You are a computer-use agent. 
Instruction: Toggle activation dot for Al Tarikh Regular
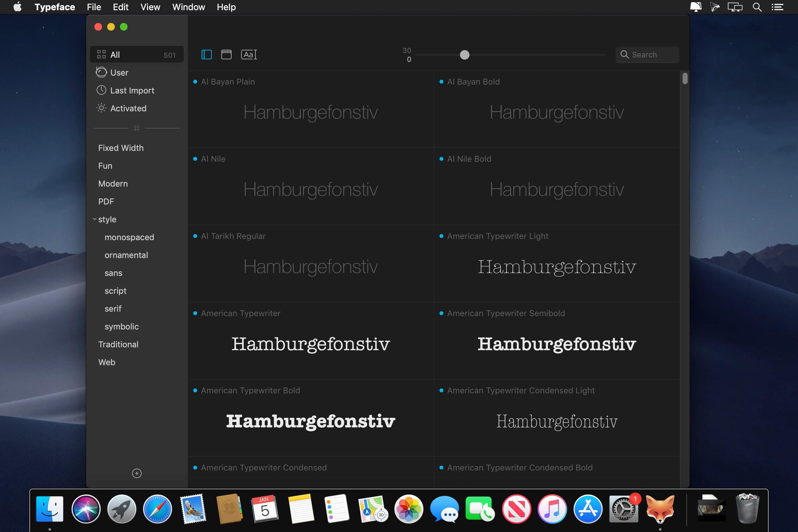[x=195, y=236]
